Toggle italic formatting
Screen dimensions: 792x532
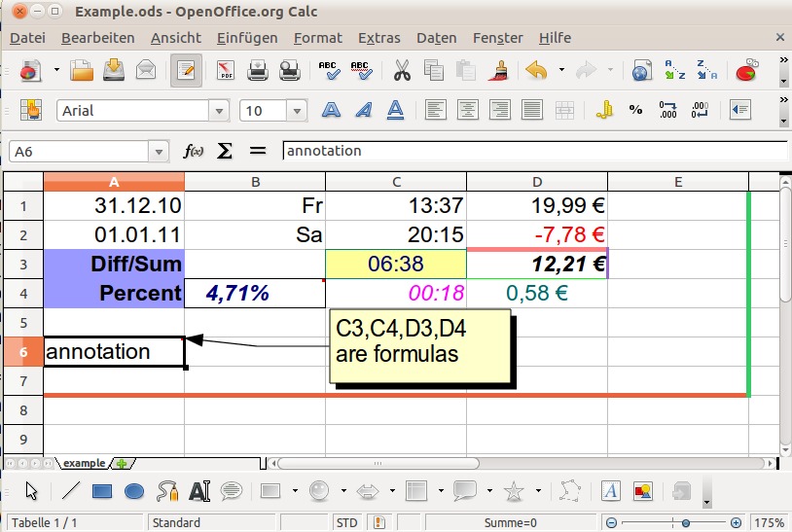point(363,110)
